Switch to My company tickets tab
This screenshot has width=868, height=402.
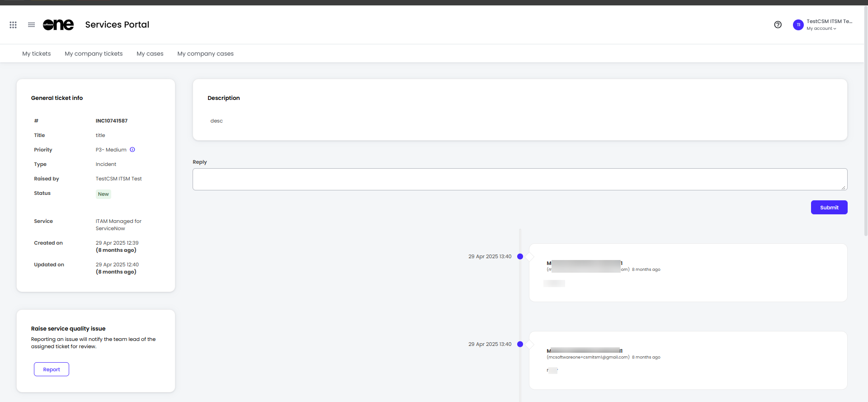(94, 54)
